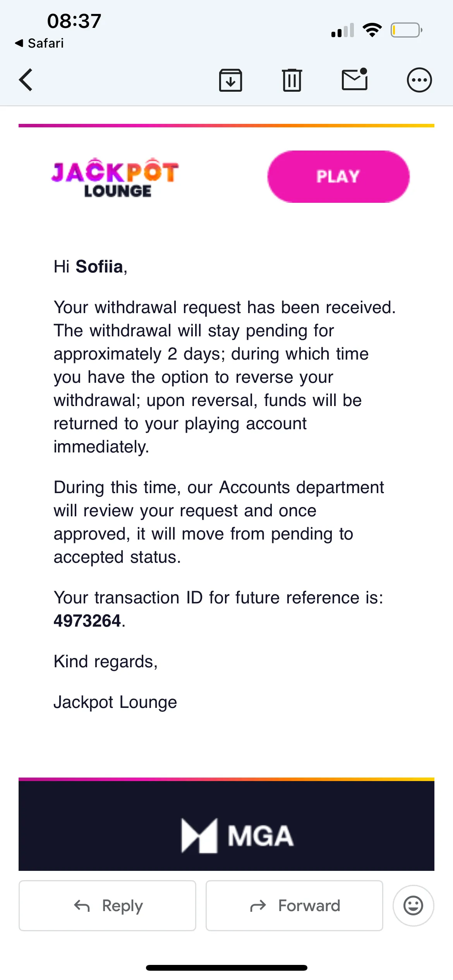
Task: Tap Reply to answer the email
Action: click(108, 906)
